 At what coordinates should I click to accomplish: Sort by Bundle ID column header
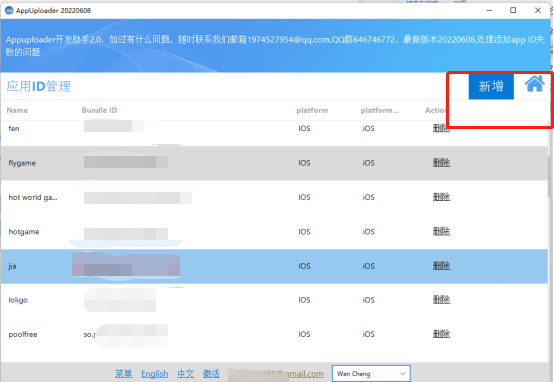click(x=99, y=110)
